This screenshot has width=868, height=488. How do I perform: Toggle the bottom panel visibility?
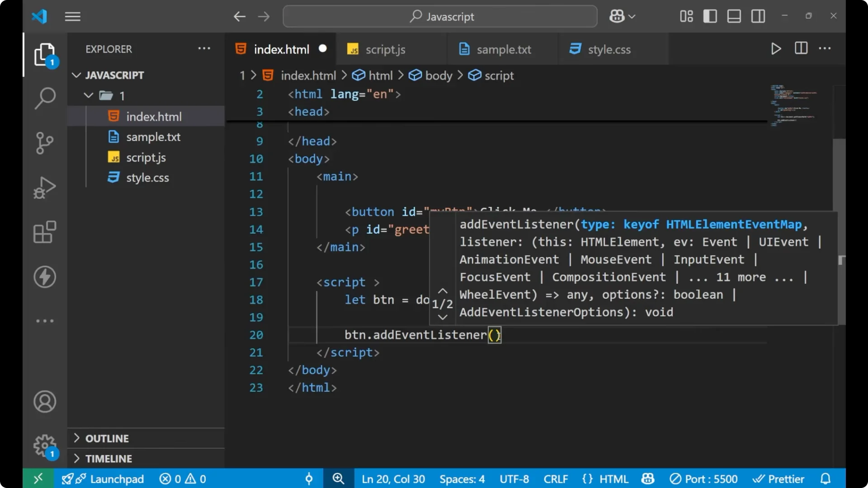coord(734,16)
